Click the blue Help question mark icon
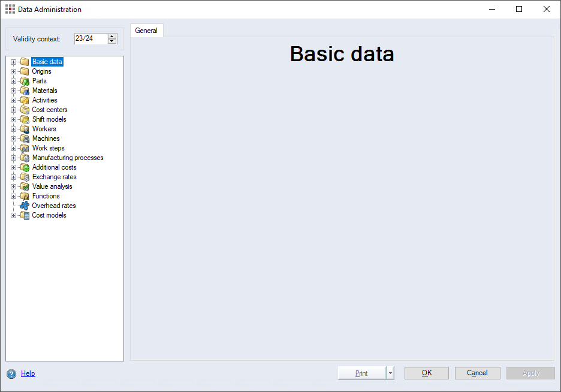The width and height of the screenshot is (561, 392). click(x=11, y=374)
